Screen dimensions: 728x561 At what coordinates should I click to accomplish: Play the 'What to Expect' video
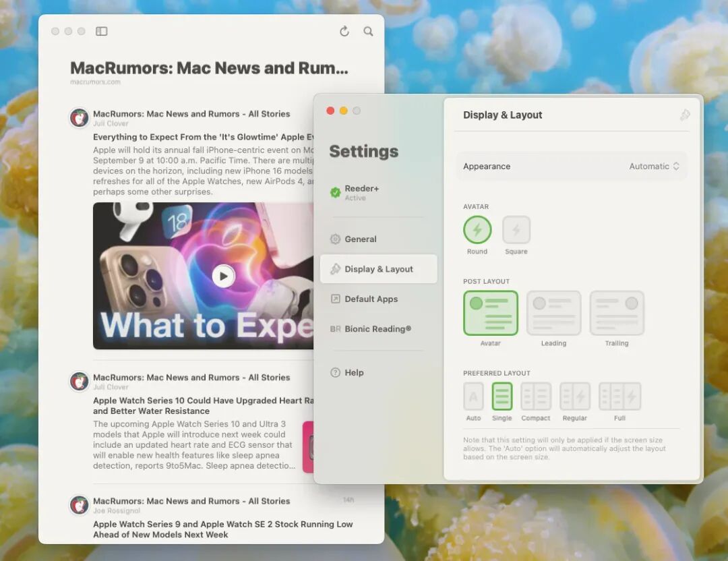click(x=223, y=276)
